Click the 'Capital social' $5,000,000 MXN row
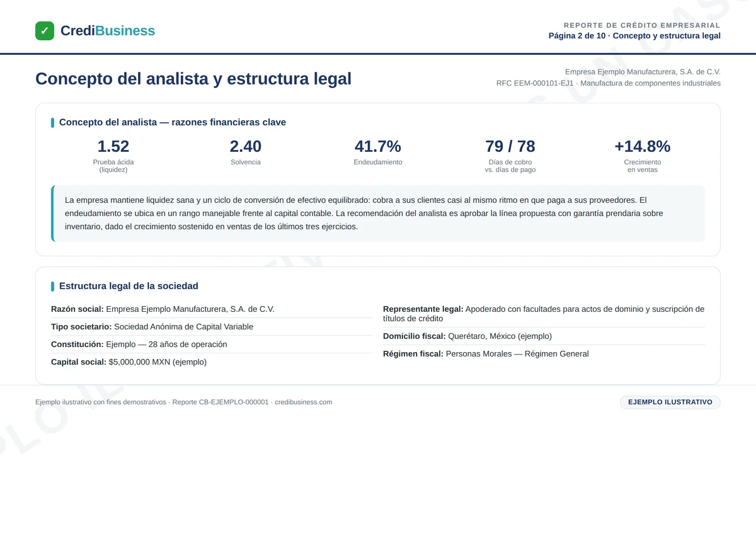756x553 pixels. coord(212,362)
